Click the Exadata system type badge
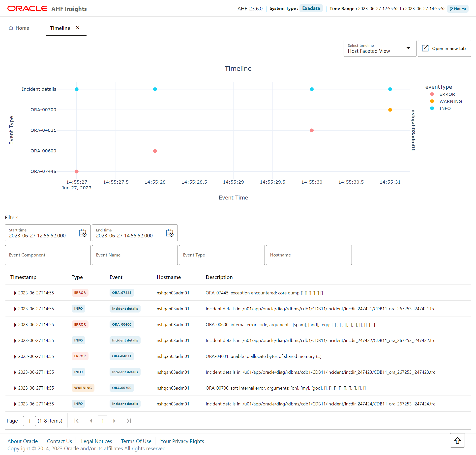Image resolution: width=476 pixels, height=455 pixels. (311, 8)
